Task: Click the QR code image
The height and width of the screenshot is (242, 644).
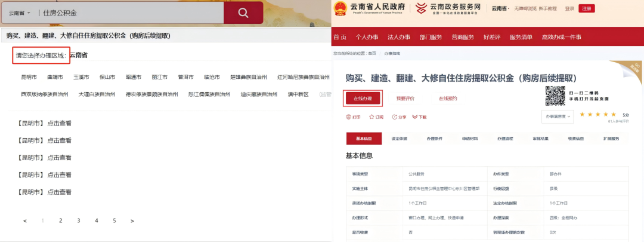Action: [555, 96]
